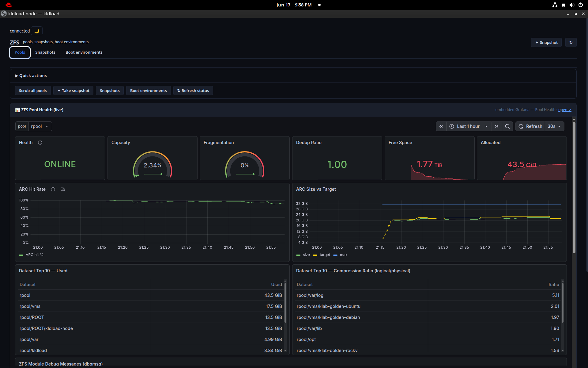Click the network status tray icon

pos(555,5)
